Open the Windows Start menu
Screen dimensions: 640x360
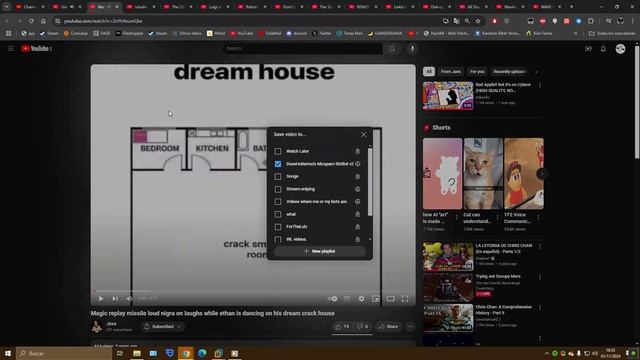pyautogui.click(x=8, y=353)
